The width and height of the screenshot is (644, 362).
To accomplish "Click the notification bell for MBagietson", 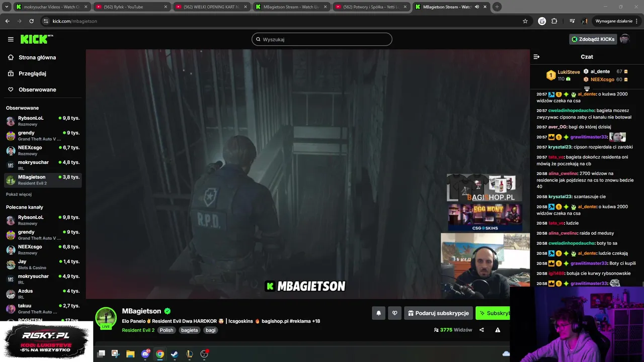I will (378, 313).
